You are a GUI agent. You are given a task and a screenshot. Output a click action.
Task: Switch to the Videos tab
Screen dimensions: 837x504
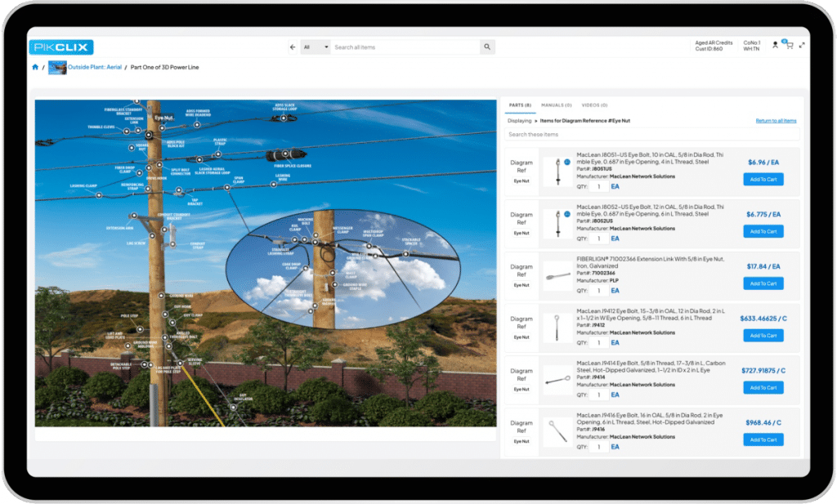[x=593, y=105]
